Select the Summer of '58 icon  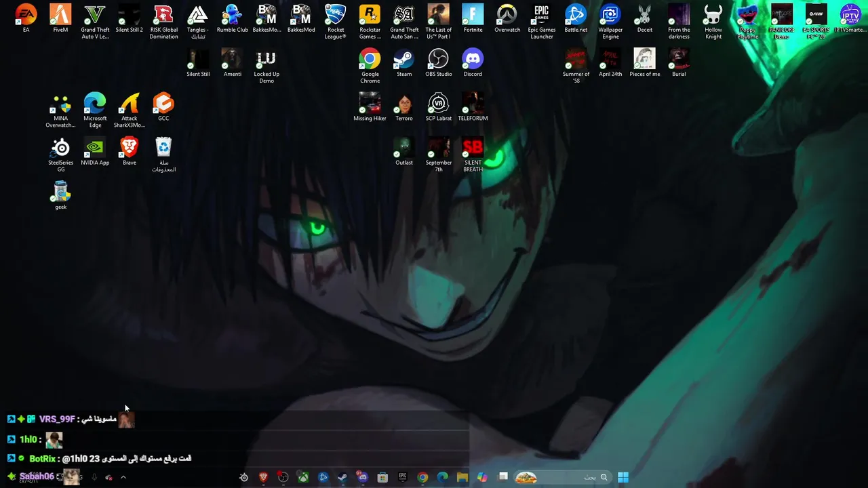pos(576,66)
